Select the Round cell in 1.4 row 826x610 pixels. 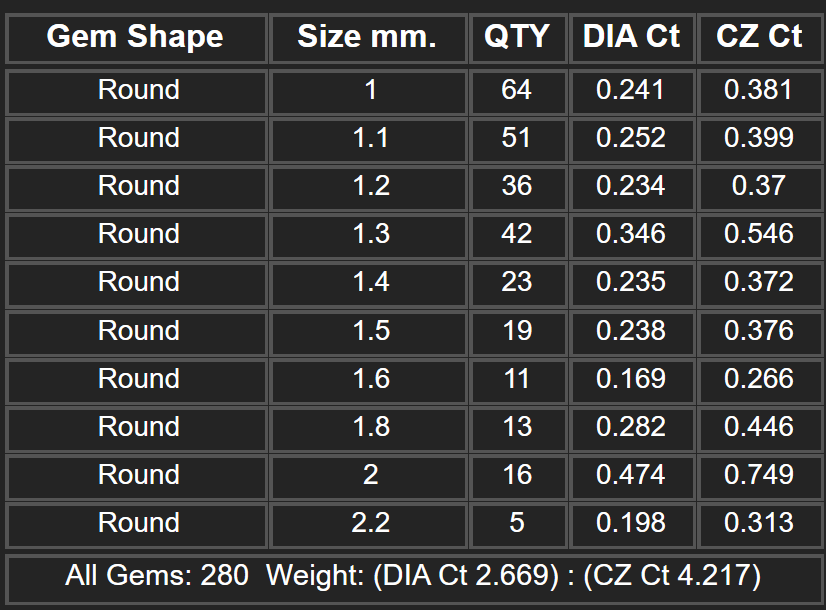point(136,284)
